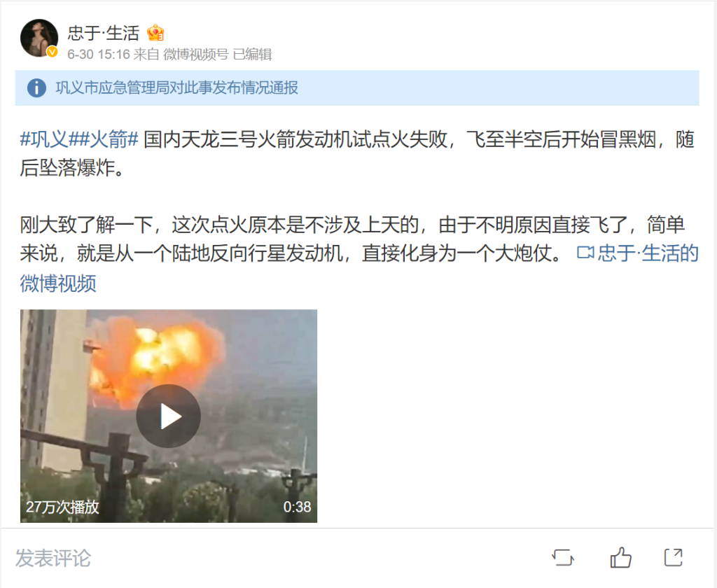Screen dimensions: 717x588
Task: Open the 巩义市应急管理局 notice banner
Action: click(356, 87)
